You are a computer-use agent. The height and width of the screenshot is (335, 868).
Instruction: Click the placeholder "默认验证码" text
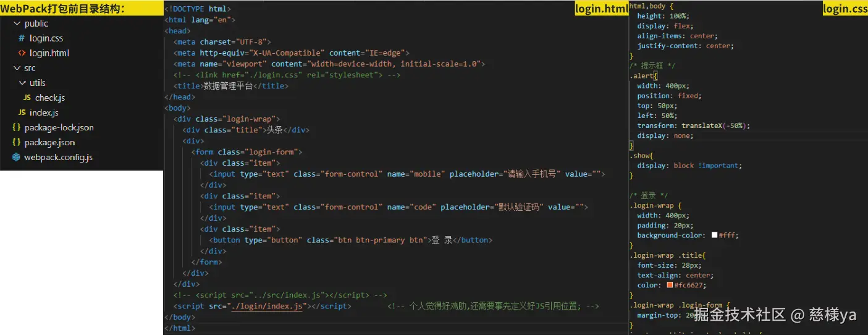tap(518, 207)
